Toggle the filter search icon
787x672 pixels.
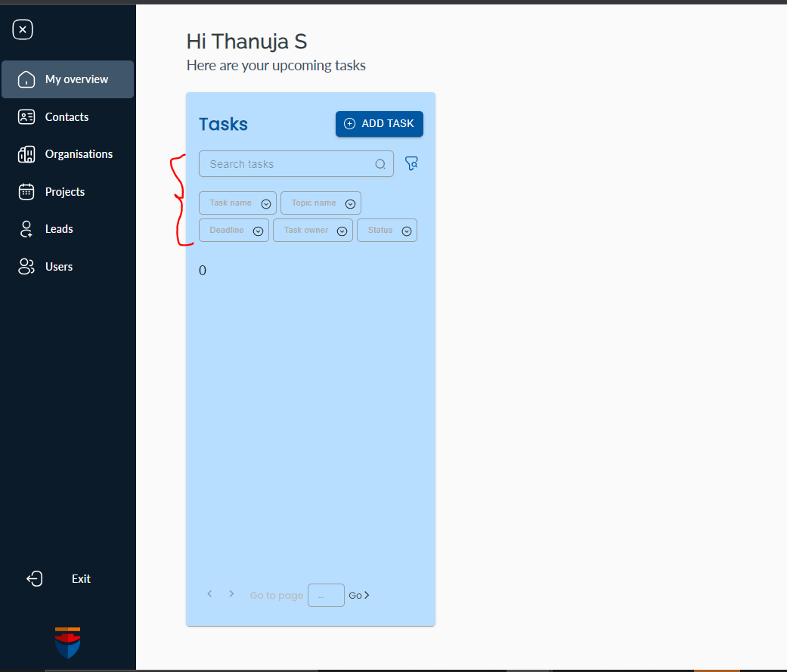pyautogui.click(x=411, y=163)
